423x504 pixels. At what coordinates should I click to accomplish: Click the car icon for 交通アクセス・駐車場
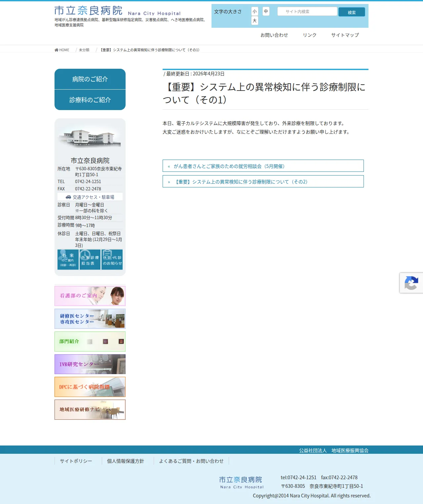[x=68, y=197]
